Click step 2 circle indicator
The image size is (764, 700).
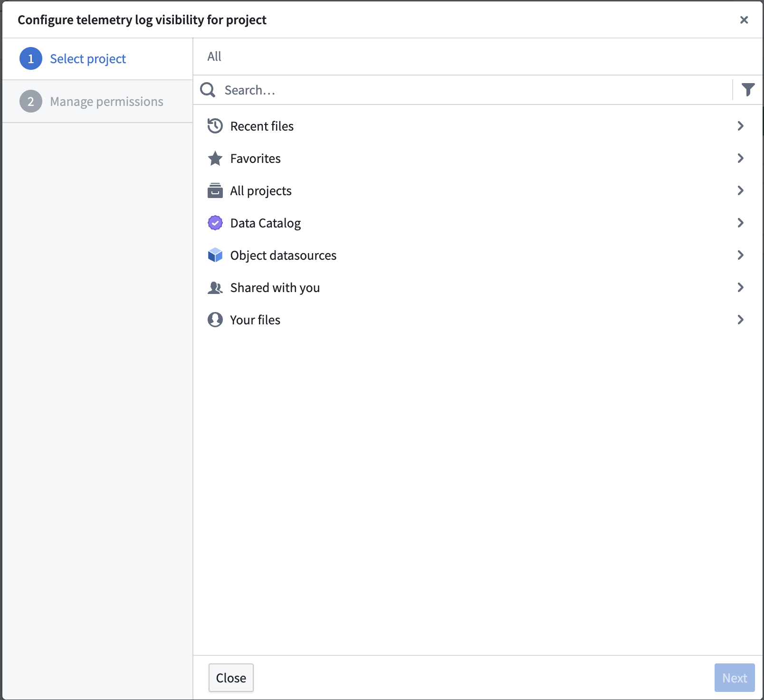click(x=30, y=101)
